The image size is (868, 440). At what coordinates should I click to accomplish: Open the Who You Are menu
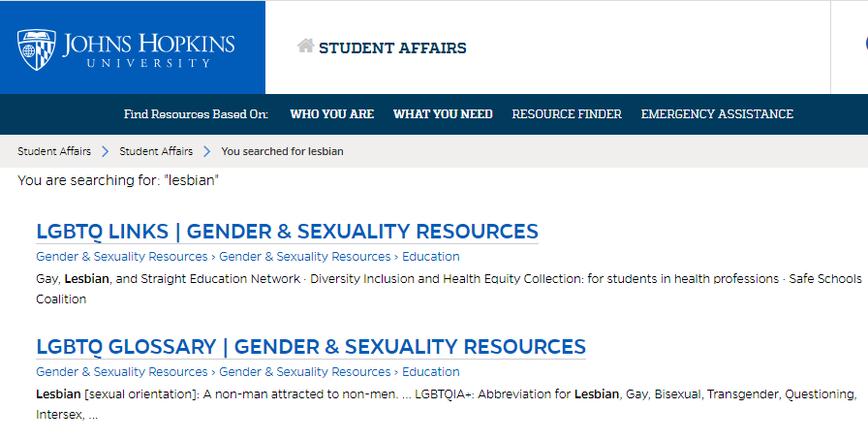pyautogui.click(x=332, y=114)
